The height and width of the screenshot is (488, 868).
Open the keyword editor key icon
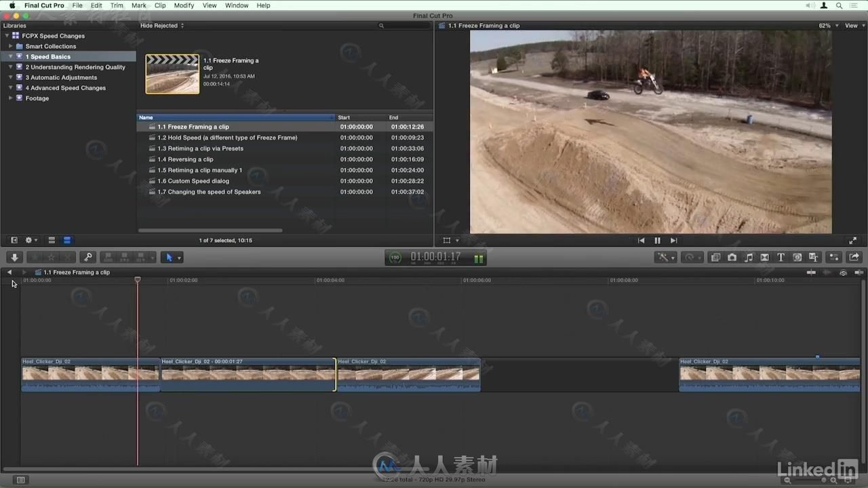87,258
